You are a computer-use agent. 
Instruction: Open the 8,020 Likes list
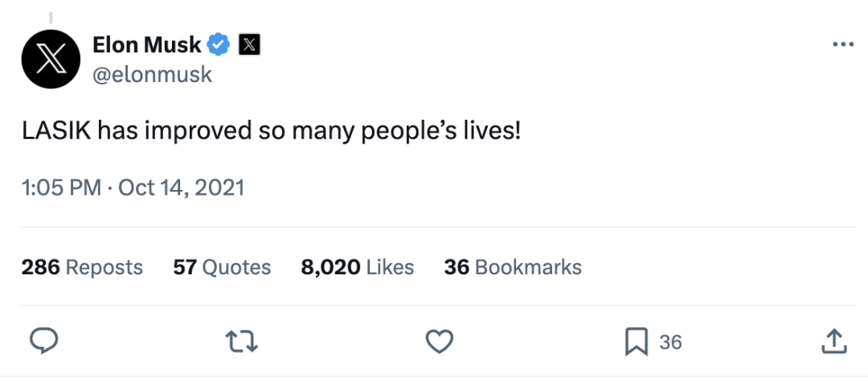(x=358, y=267)
